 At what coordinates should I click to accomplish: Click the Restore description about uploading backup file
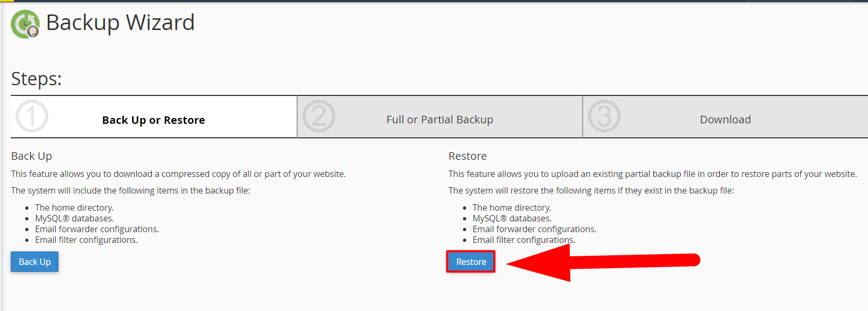tap(653, 174)
